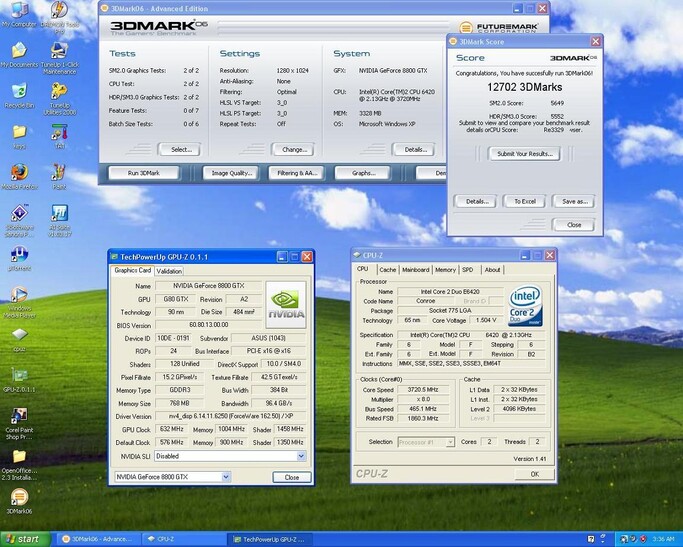
Task: Click the Change... button under Settings
Action: pos(292,149)
